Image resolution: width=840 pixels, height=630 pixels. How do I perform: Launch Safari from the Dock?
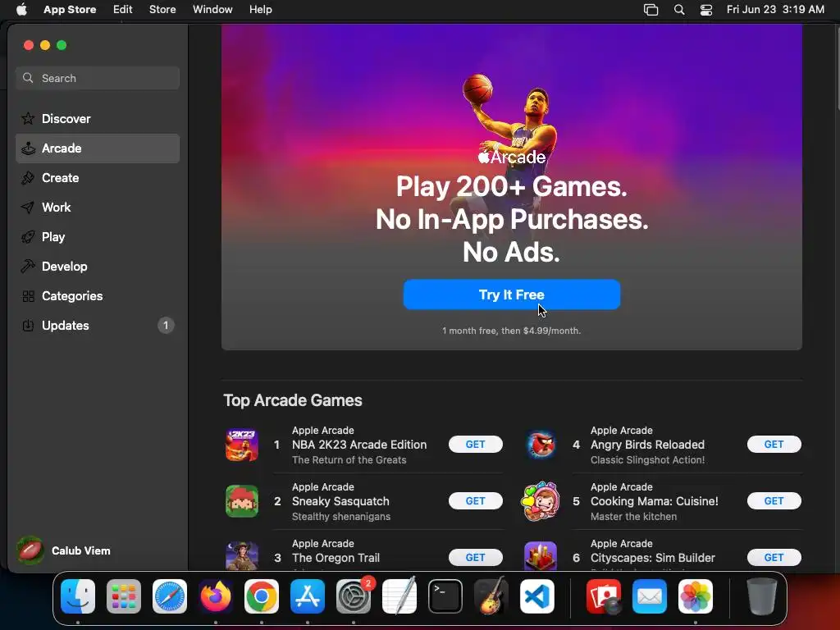[x=170, y=596]
